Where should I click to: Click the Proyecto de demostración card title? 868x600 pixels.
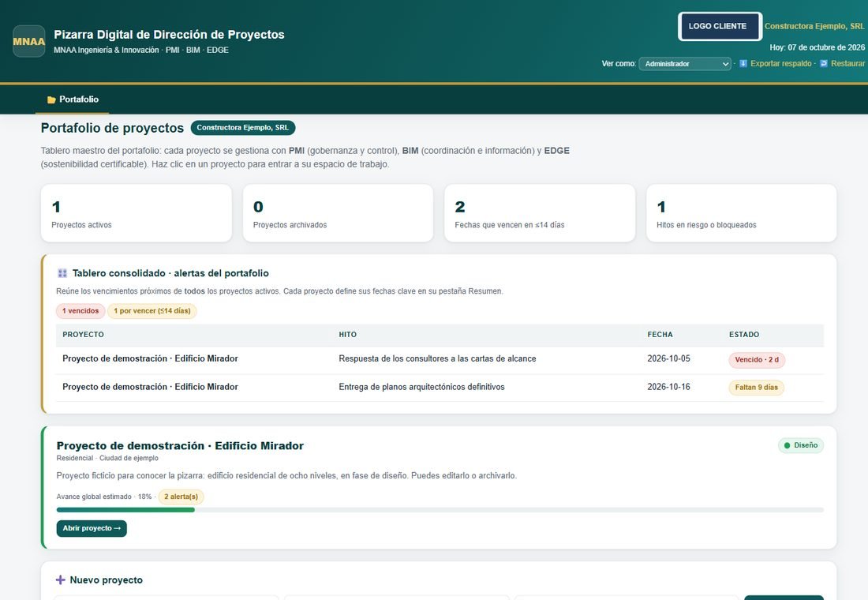180,446
